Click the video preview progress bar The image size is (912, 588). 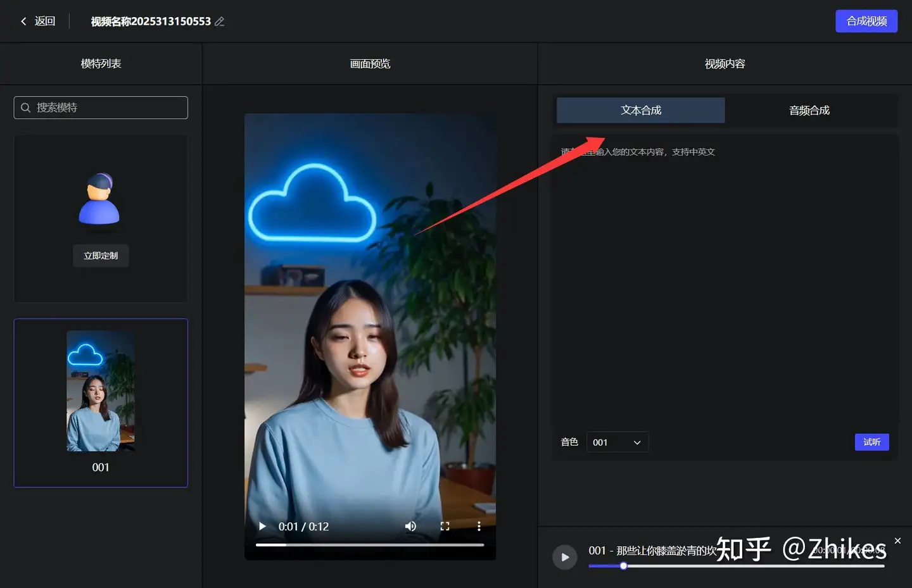pos(370,544)
